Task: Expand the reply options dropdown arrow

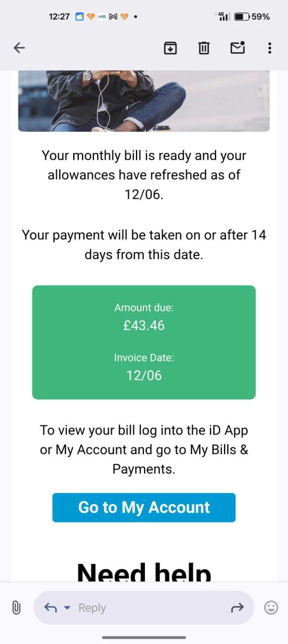Action: (x=67, y=607)
